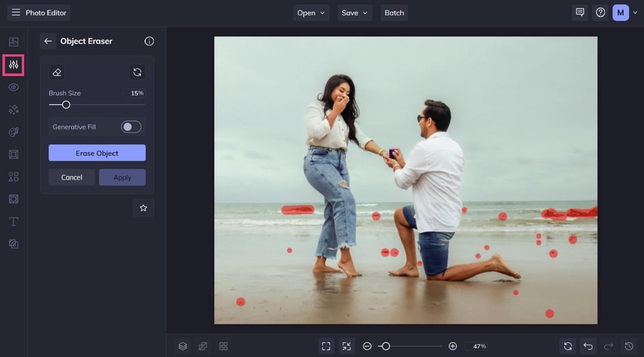Image resolution: width=644 pixels, height=357 pixels.
Task: Undo the last action
Action: coord(588,346)
